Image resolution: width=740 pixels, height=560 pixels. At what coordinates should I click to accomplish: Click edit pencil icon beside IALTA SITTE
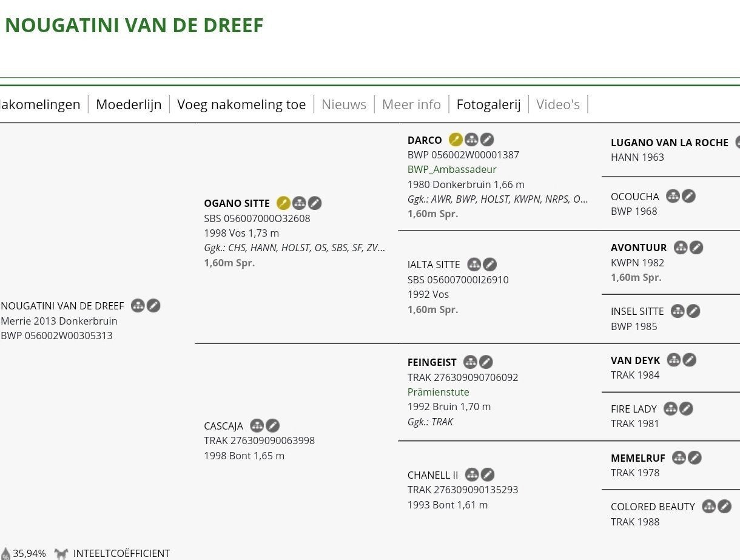(x=489, y=264)
